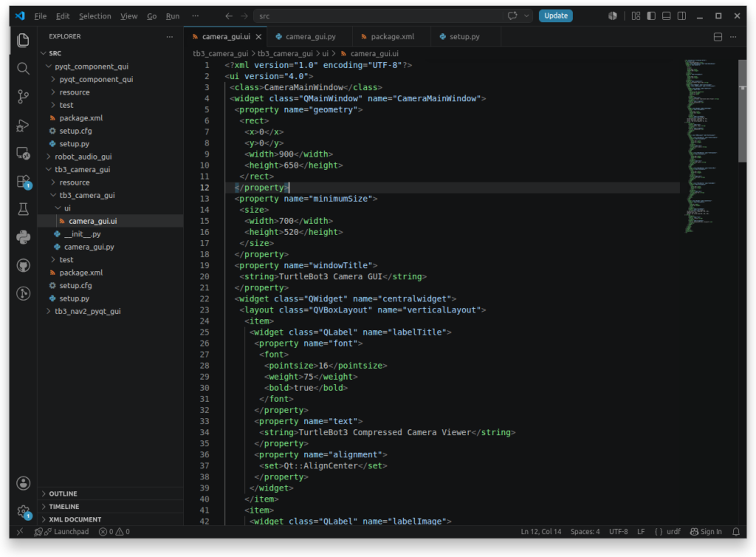Open the View menu
The width and height of the screenshot is (756, 557).
click(128, 16)
